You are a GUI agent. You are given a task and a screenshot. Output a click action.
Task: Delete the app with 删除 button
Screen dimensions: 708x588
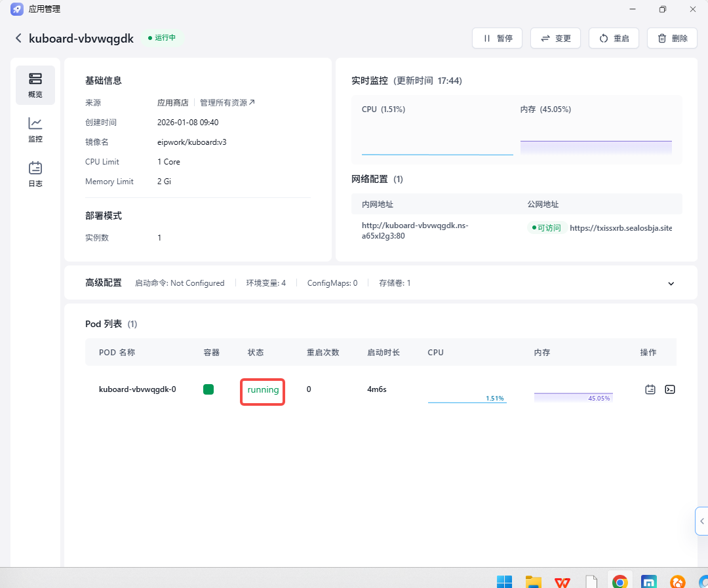672,39
